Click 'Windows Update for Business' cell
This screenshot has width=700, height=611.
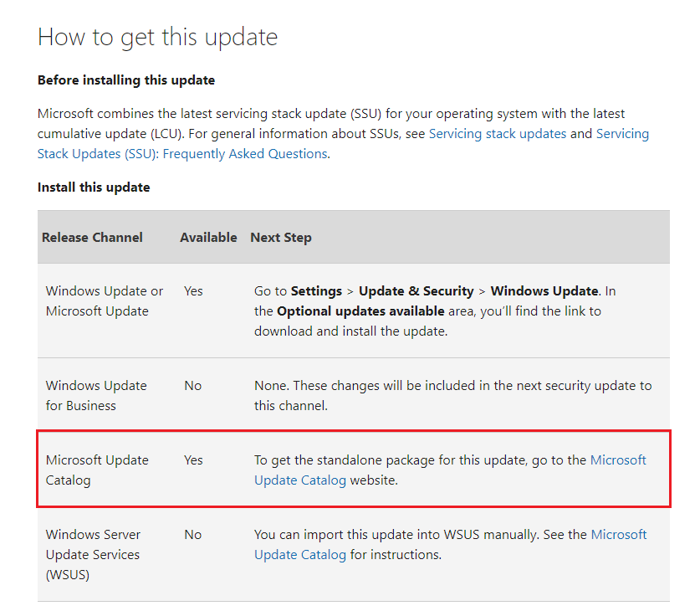click(96, 395)
